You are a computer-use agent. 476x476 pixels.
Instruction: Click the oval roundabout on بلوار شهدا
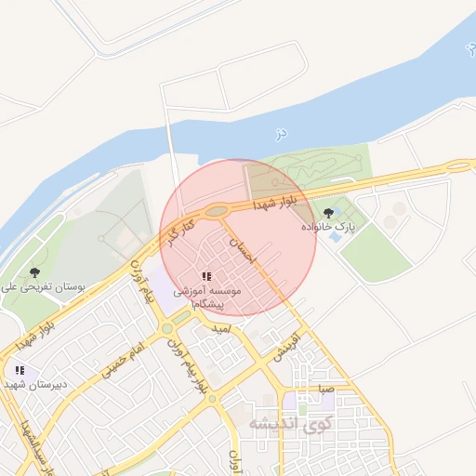217,212
